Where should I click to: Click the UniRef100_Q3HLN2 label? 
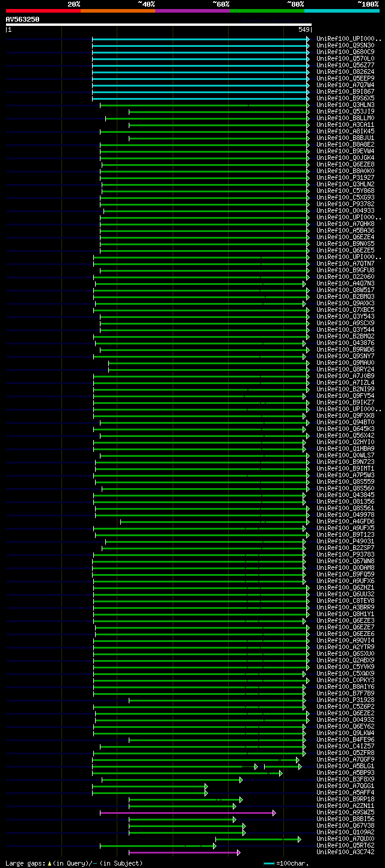[x=345, y=184]
